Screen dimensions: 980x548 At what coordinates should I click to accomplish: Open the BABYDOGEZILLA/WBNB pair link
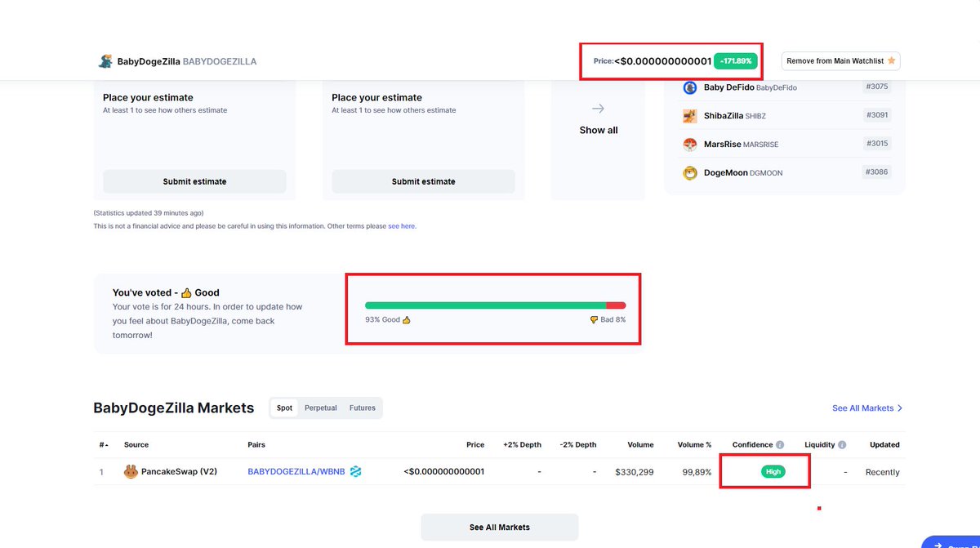(x=296, y=472)
